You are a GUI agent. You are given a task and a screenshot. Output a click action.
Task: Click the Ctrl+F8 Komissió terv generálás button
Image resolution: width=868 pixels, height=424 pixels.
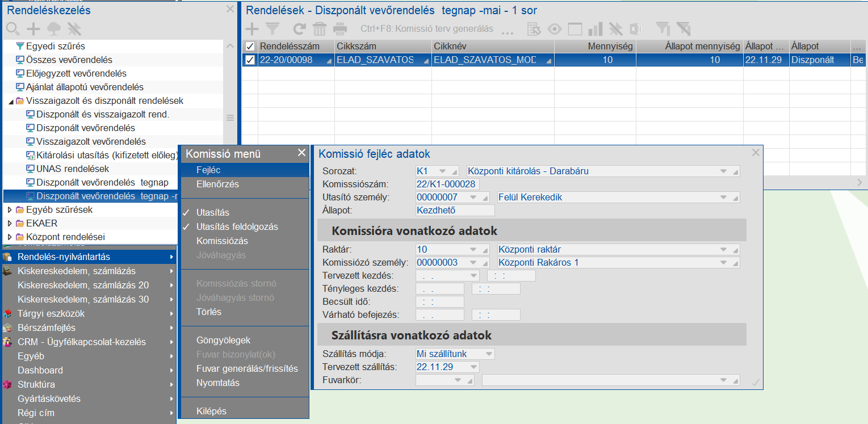coord(426,28)
